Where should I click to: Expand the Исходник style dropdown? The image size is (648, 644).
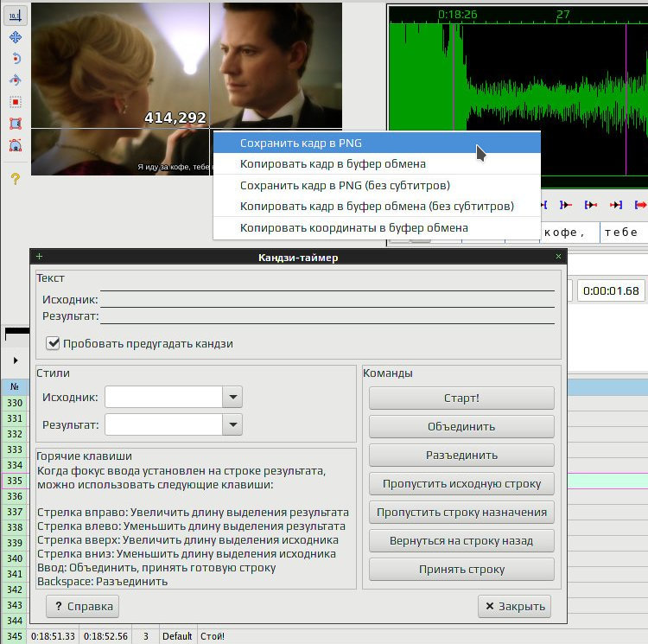coord(232,398)
